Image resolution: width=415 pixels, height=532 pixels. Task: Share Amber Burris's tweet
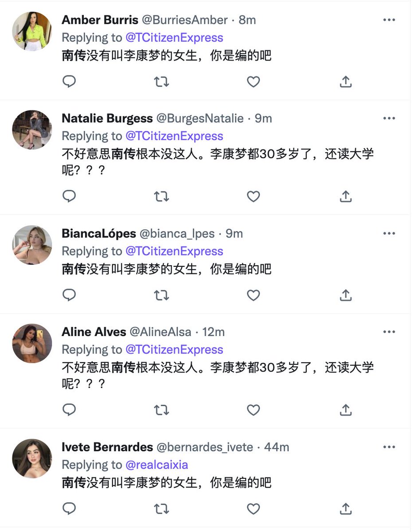(345, 82)
